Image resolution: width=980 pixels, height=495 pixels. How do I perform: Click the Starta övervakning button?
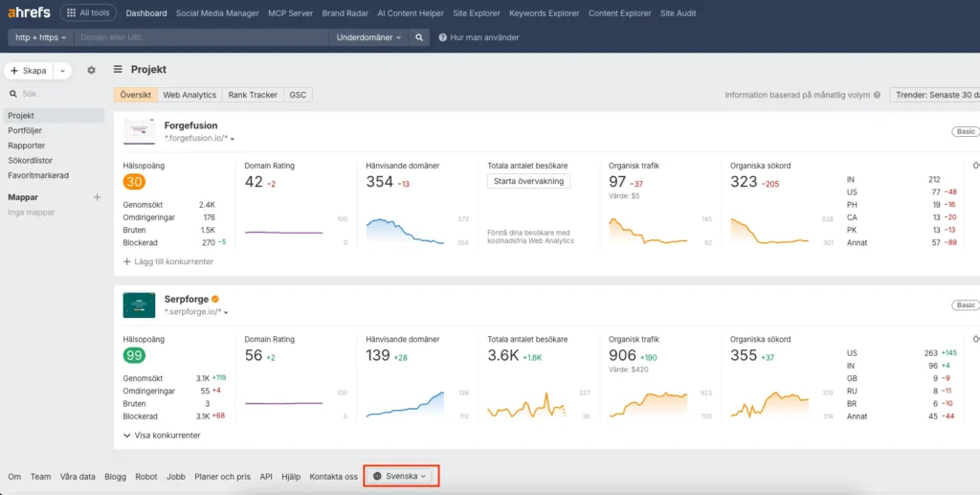[x=528, y=181]
